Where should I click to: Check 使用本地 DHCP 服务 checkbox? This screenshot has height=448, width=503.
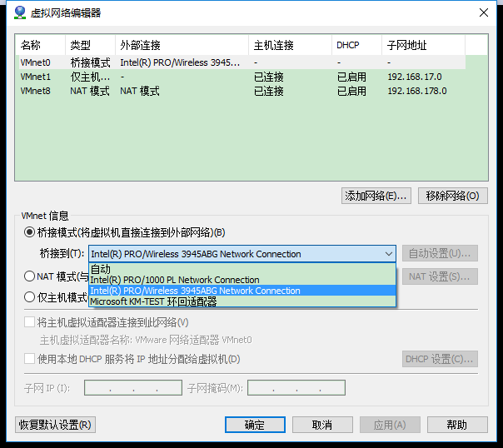[x=29, y=359]
